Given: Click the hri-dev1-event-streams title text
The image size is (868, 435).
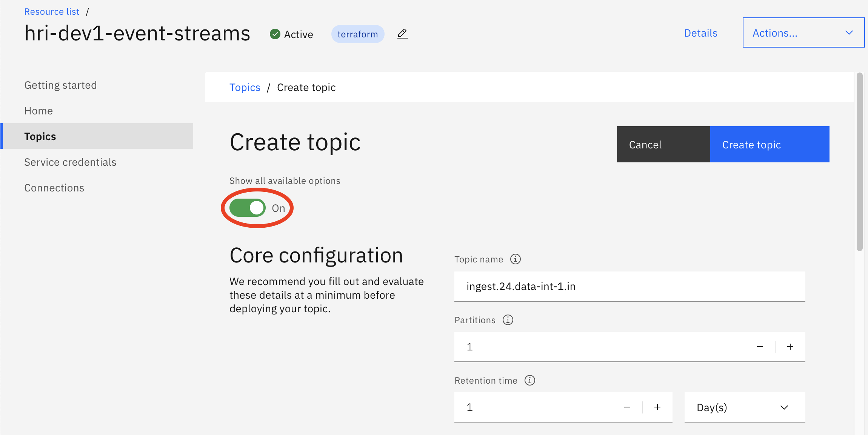Looking at the screenshot, I should 137,33.
